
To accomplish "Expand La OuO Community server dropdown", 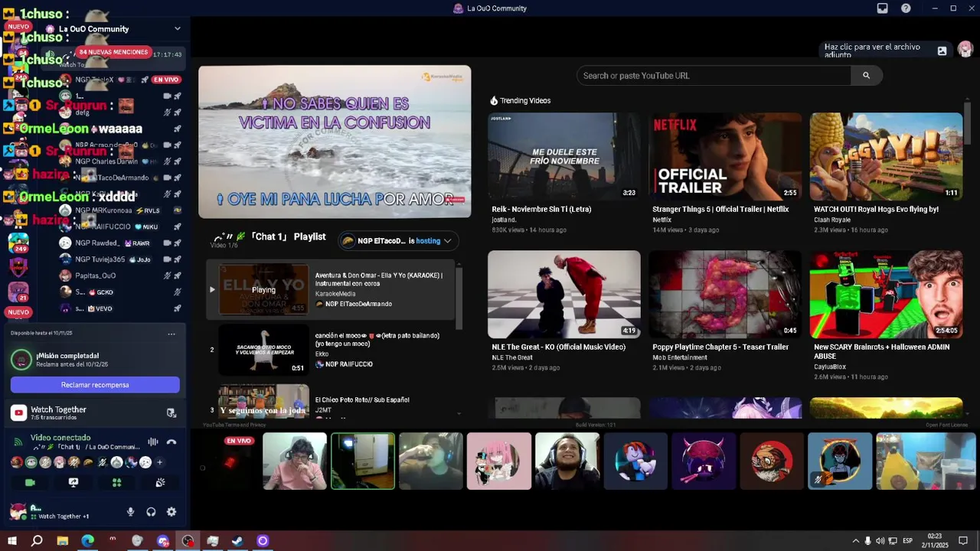I will [x=177, y=29].
